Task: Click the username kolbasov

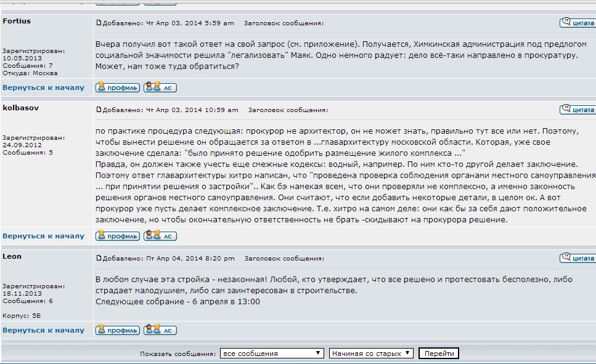Action: pyautogui.click(x=20, y=108)
